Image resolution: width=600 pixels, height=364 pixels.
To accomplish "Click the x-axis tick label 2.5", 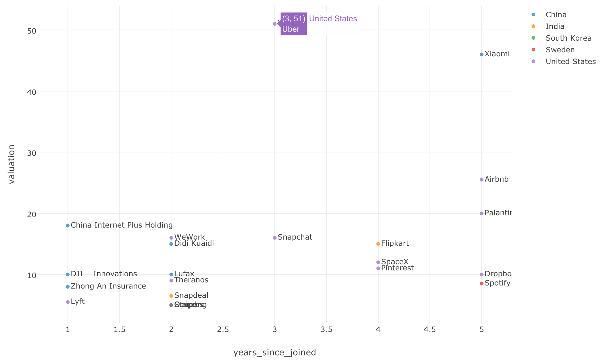I will [223, 330].
